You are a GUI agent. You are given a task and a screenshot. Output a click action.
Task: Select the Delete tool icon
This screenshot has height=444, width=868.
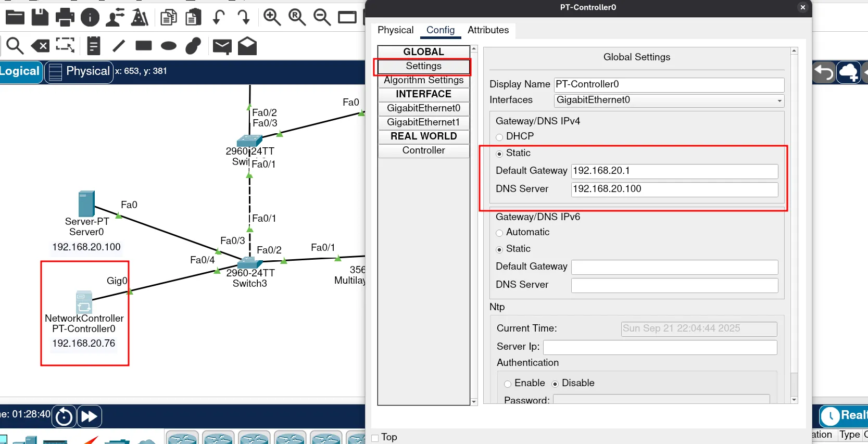pos(40,46)
